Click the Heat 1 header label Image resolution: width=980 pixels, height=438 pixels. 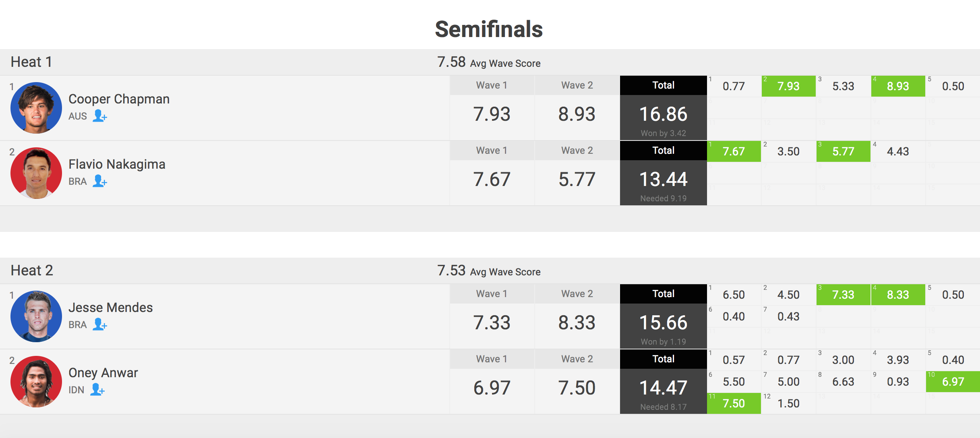[x=31, y=62]
